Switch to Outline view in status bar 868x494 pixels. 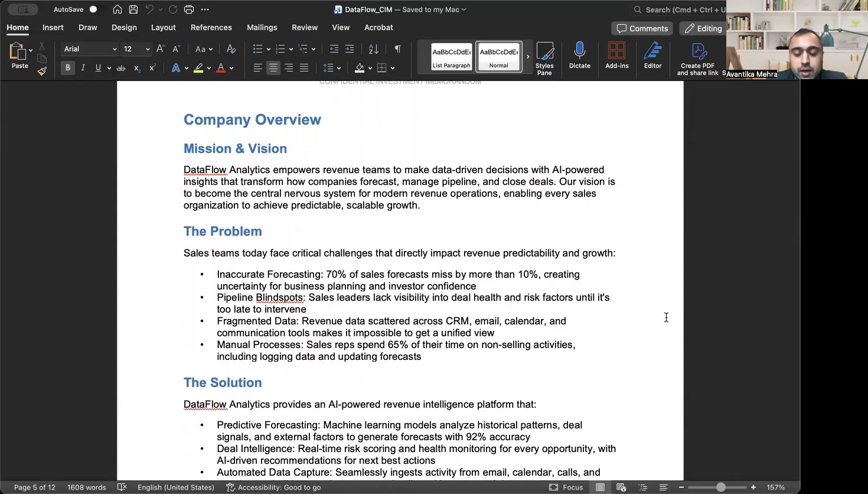tap(643, 487)
